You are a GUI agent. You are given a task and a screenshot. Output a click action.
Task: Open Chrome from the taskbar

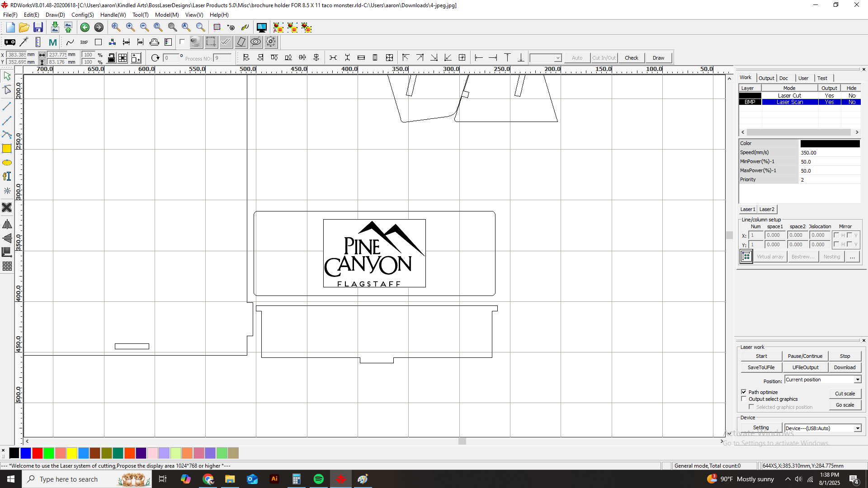coord(208,479)
